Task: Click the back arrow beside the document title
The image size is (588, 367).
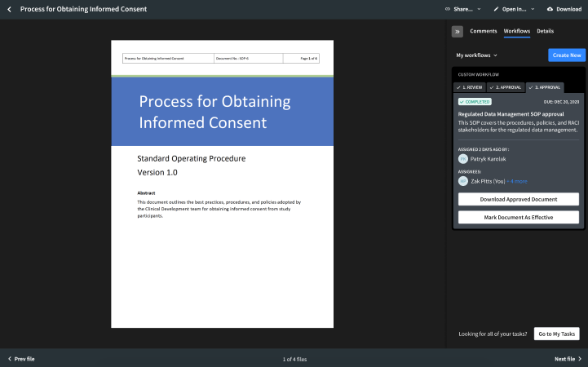Action: coord(10,9)
